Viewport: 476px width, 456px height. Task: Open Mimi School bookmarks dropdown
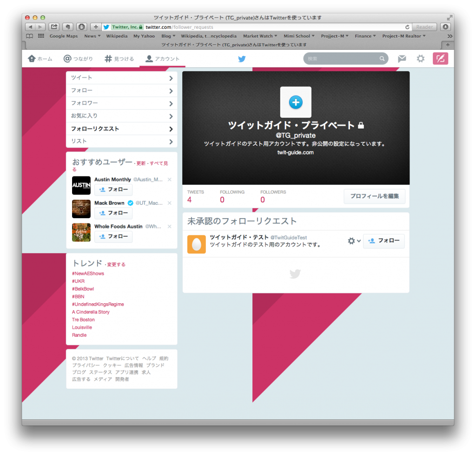tap(299, 36)
